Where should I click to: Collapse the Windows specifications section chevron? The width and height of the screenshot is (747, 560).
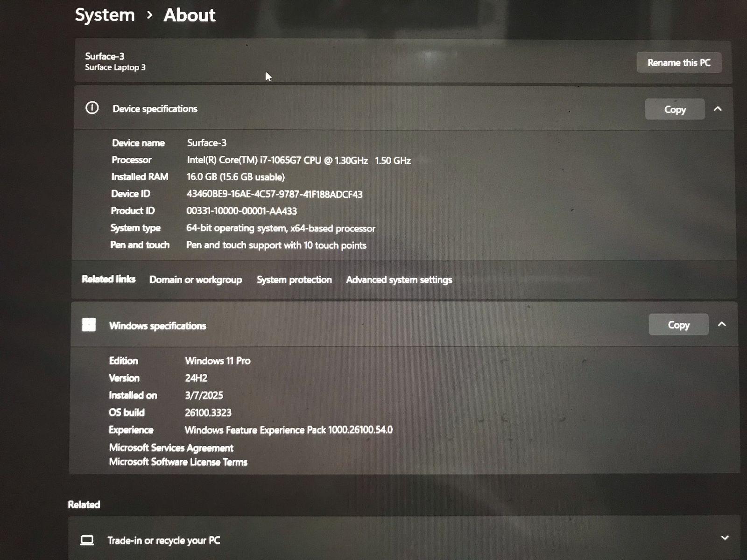(x=722, y=324)
